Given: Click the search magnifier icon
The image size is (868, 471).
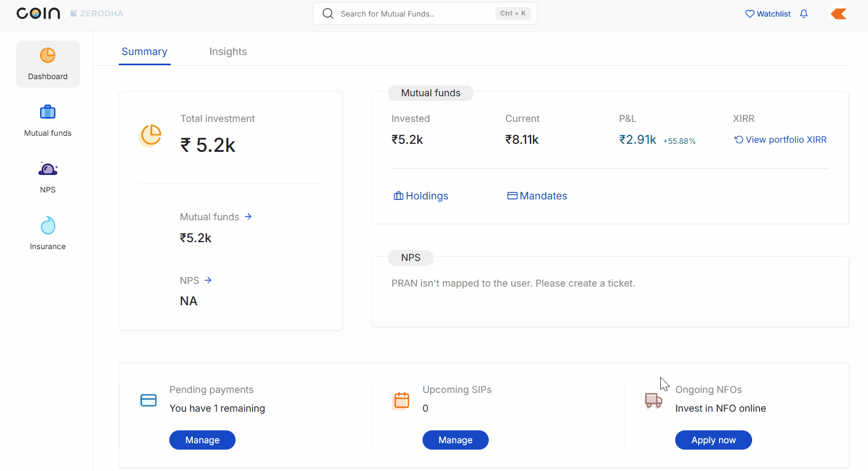Looking at the screenshot, I should point(328,14).
